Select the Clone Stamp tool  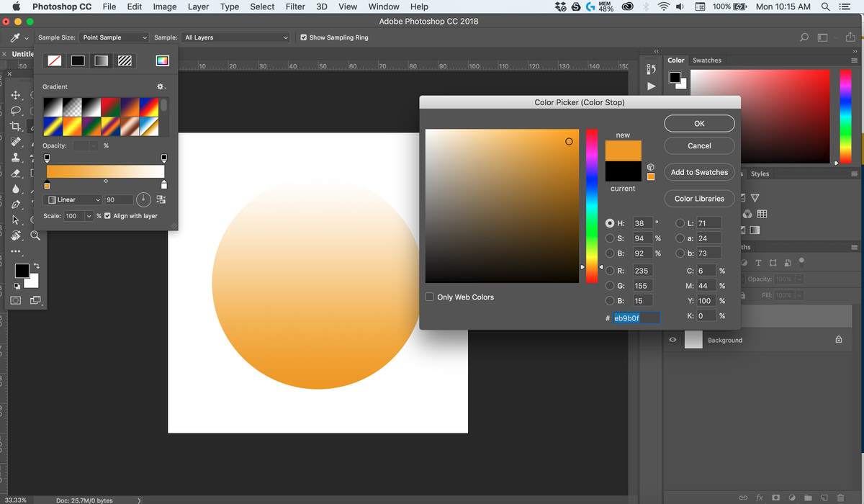[16, 158]
